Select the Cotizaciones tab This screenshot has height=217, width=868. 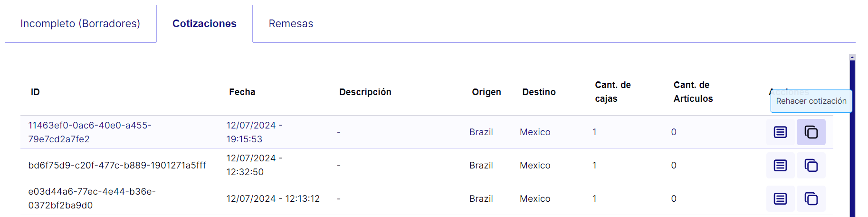pyautogui.click(x=204, y=23)
